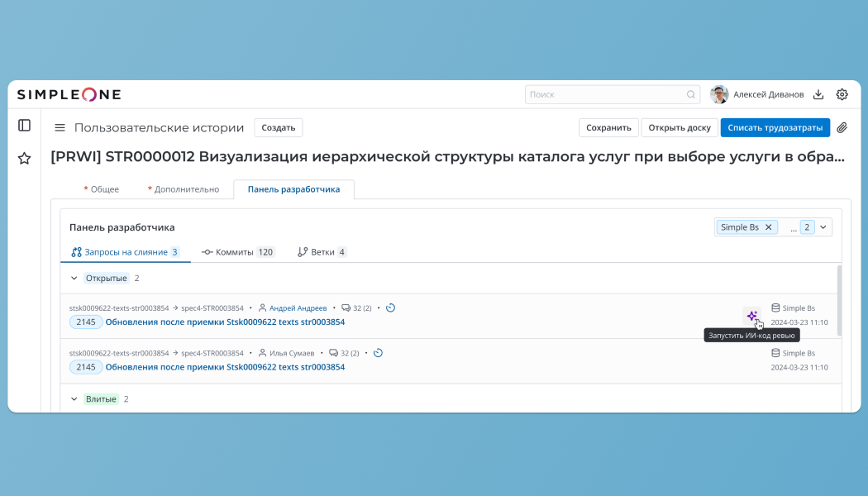Toggle the favorite star for this story
Image resolution: width=868 pixels, height=496 pixels.
[24, 157]
